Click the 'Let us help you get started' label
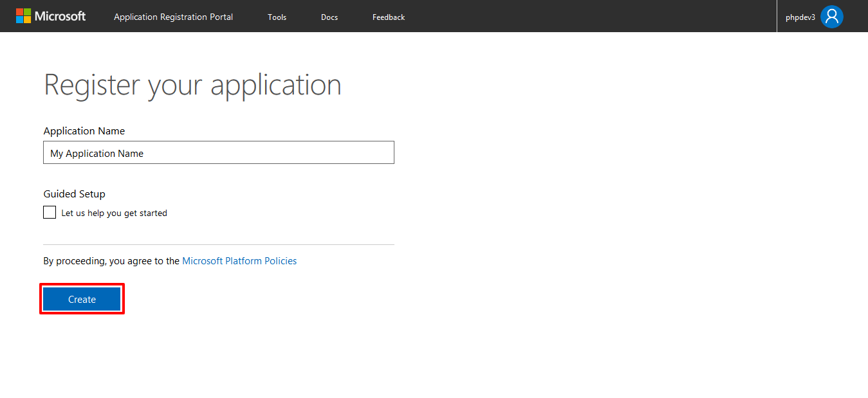 114,213
